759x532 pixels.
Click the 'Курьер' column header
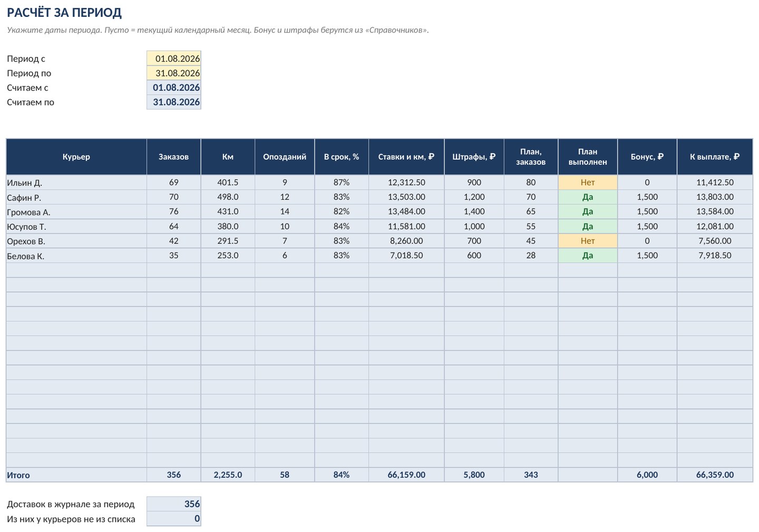coord(76,157)
